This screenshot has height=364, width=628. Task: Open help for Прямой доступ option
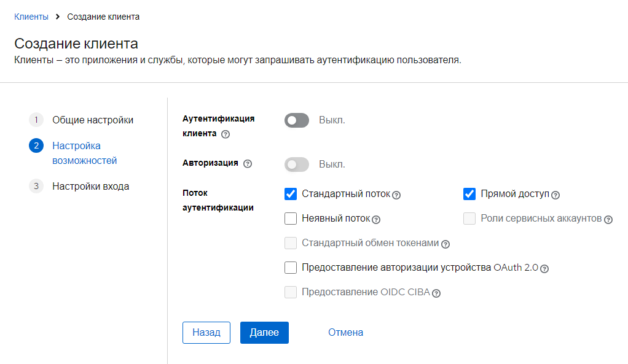(x=555, y=195)
